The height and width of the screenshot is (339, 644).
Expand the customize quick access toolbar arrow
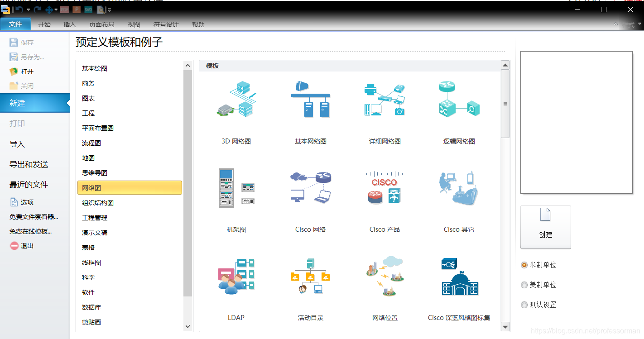(x=109, y=10)
